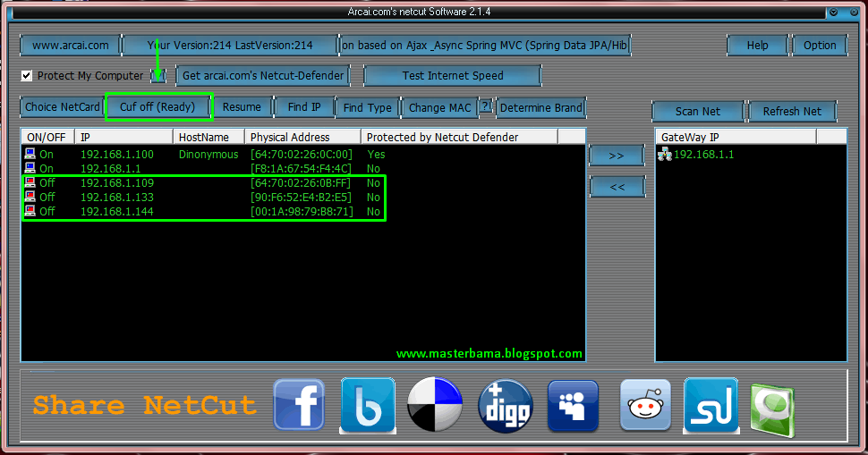Click Protected by Netcut Defender column header
This screenshot has height=455, width=868.
459,137
